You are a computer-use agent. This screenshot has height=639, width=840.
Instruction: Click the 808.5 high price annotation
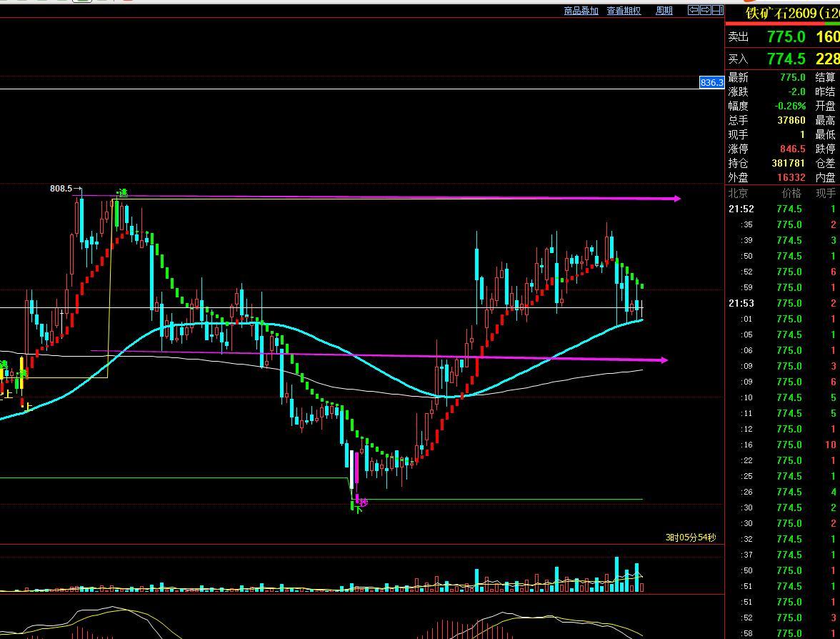coord(61,189)
